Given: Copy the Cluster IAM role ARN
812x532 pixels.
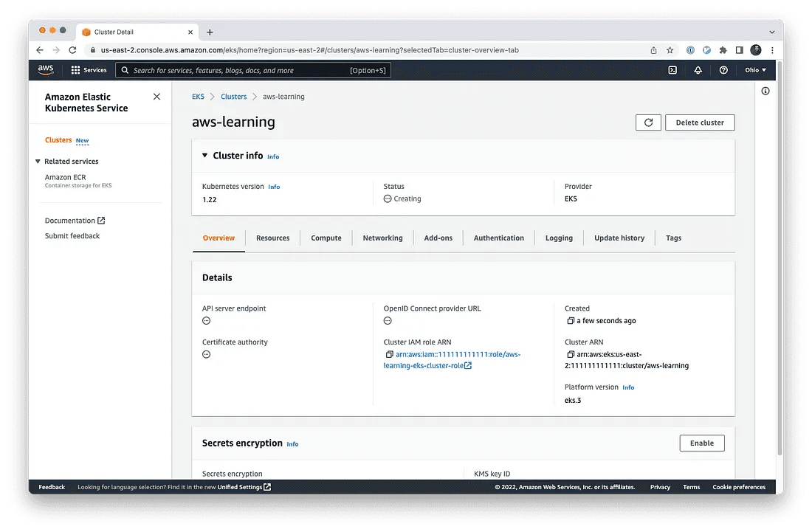Looking at the screenshot, I should coord(389,354).
